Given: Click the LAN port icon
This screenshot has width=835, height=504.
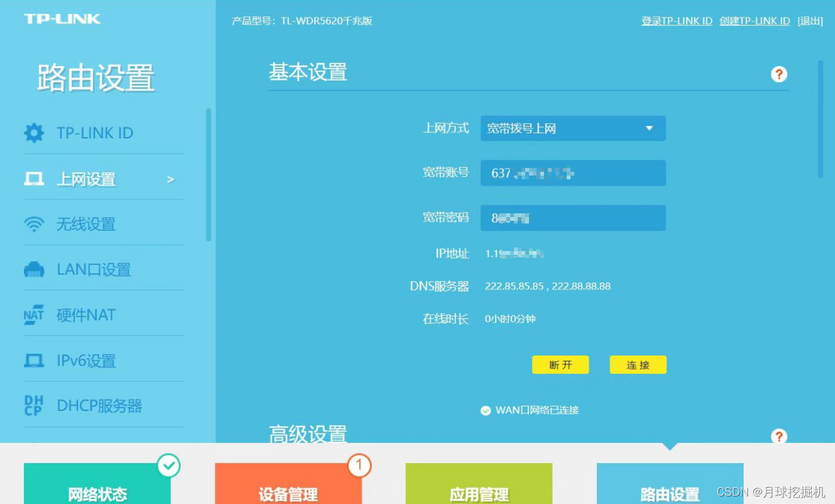Looking at the screenshot, I should point(34,270).
